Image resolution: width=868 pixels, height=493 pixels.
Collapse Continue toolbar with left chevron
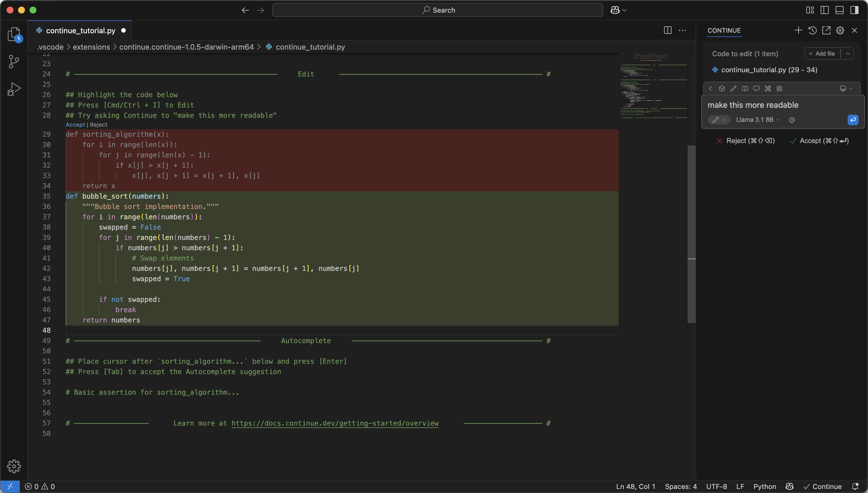click(711, 88)
